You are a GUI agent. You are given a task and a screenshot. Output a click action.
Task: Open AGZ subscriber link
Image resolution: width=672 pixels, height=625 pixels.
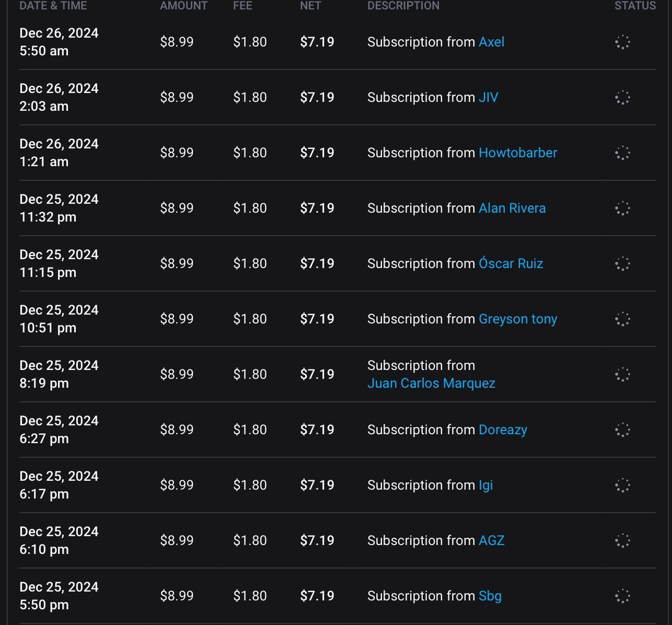click(x=491, y=540)
